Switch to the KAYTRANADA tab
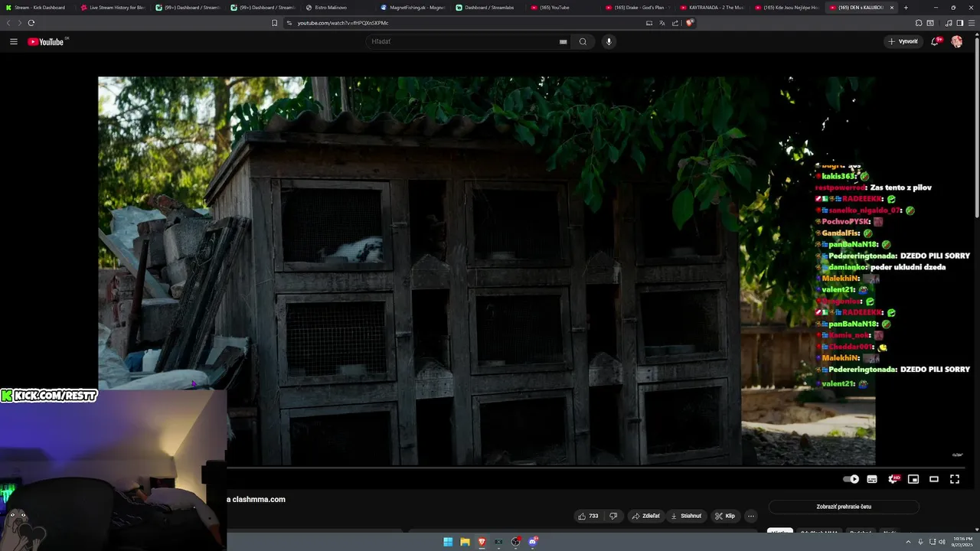Viewport: 980px width, 551px height. (x=714, y=8)
